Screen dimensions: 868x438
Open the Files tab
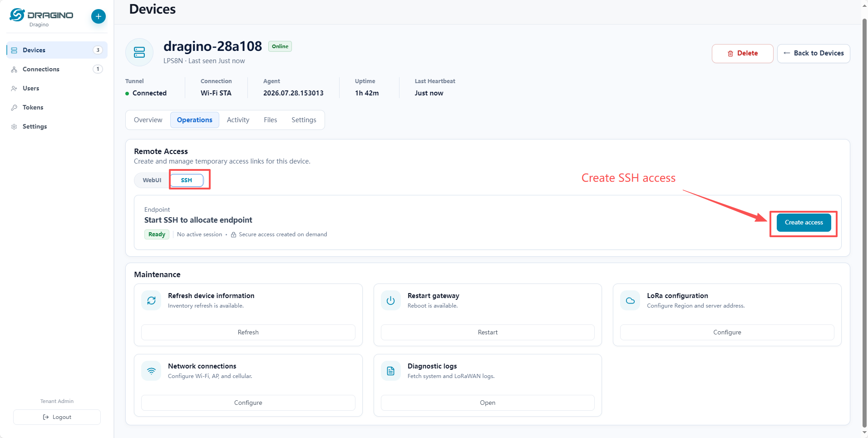click(x=270, y=120)
